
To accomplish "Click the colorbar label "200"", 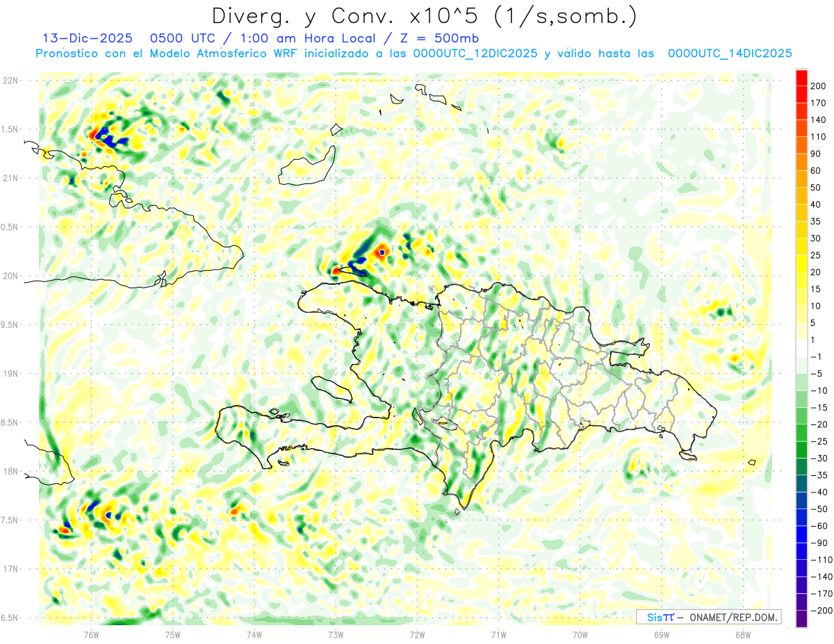I will pos(819,86).
